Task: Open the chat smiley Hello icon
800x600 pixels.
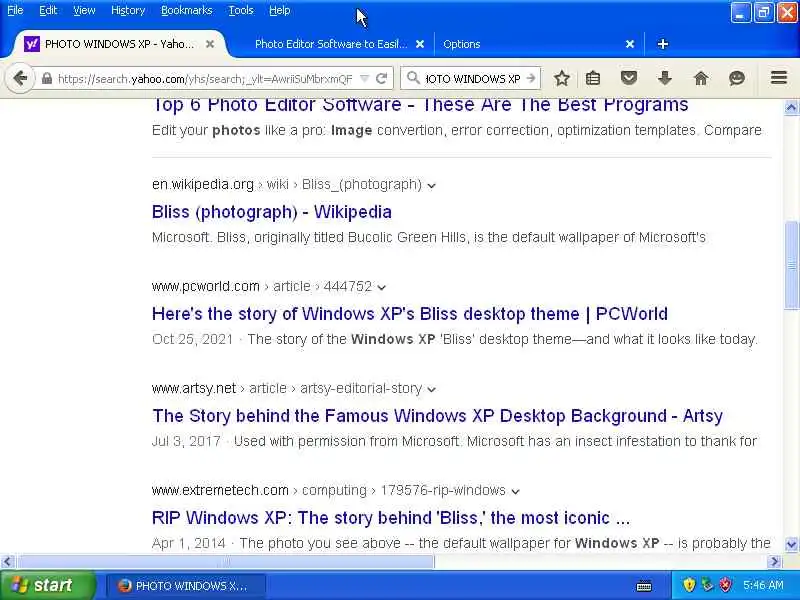Action: click(737, 78)
